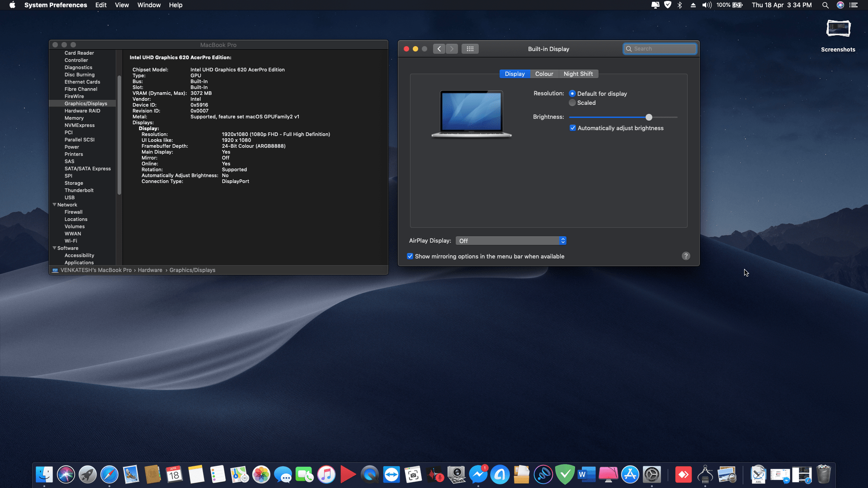Switch to the Night Shift tab
The width and height of the screenshot is (868, 488).
[x=578, y=74]
